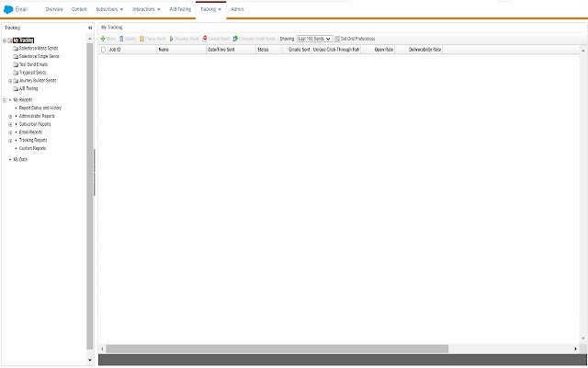This screenshot has width=588, height=368.
Task: Select My Reports in the tree
Action: pos(23,100)
